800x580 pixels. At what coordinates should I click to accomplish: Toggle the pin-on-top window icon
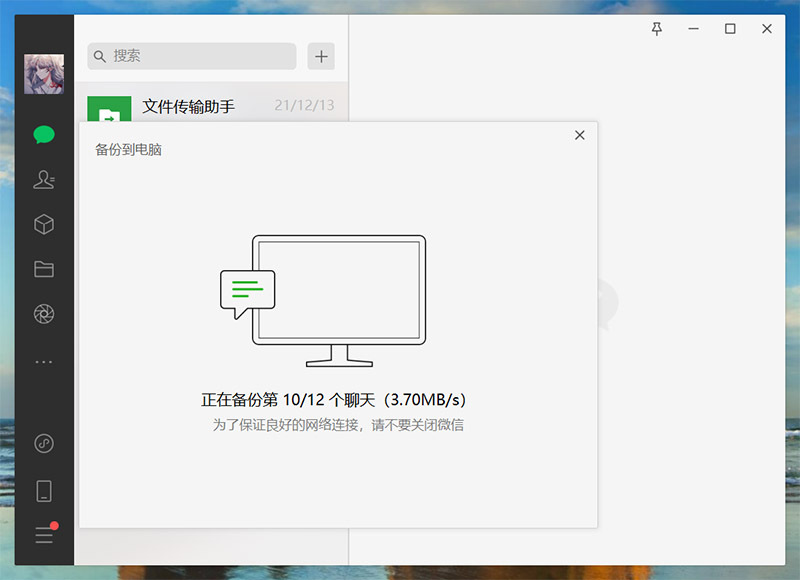(656, 30)
